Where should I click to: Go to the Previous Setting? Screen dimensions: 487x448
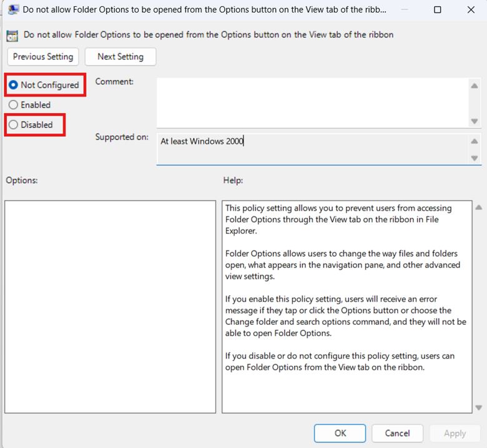click(43, 56)
